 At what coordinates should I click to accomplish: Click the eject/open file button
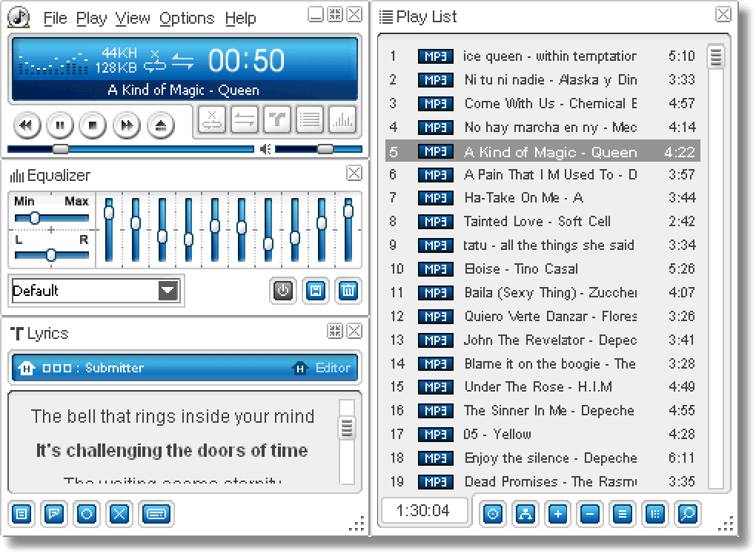[161, 125]
